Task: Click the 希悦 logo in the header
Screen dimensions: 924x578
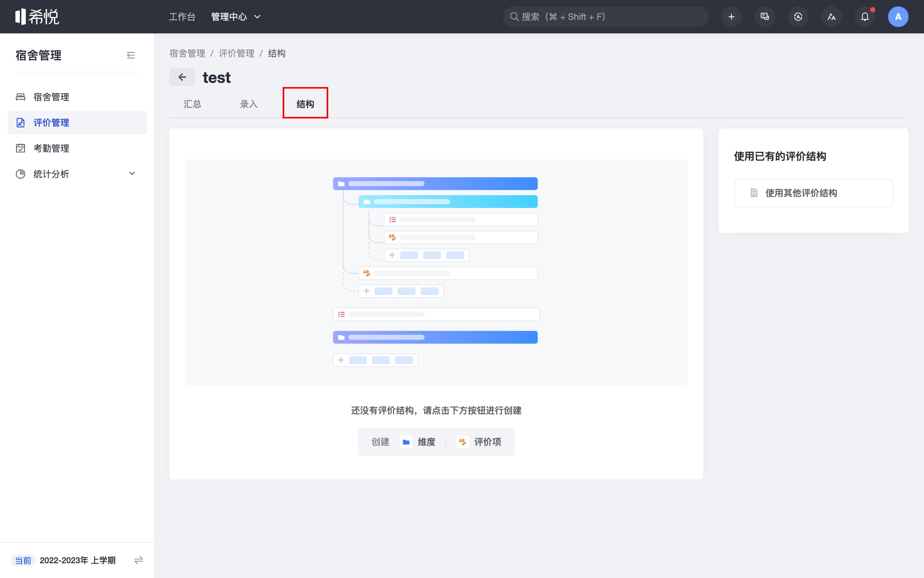Action: click(x=37, y=17)
